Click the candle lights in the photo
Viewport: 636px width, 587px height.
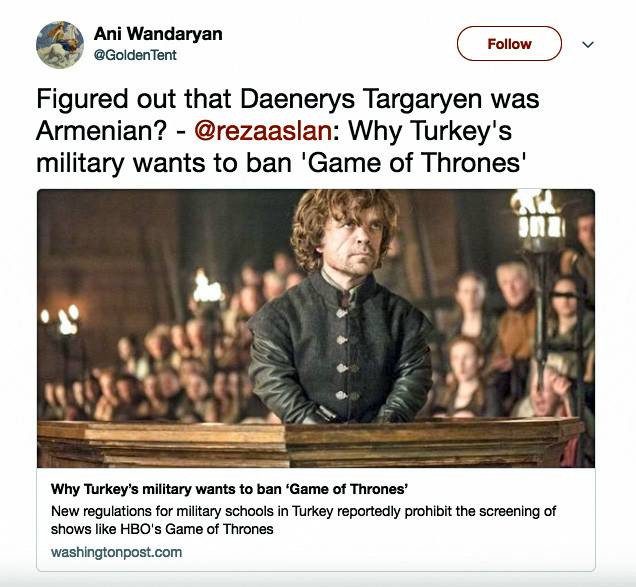point(61,320)
